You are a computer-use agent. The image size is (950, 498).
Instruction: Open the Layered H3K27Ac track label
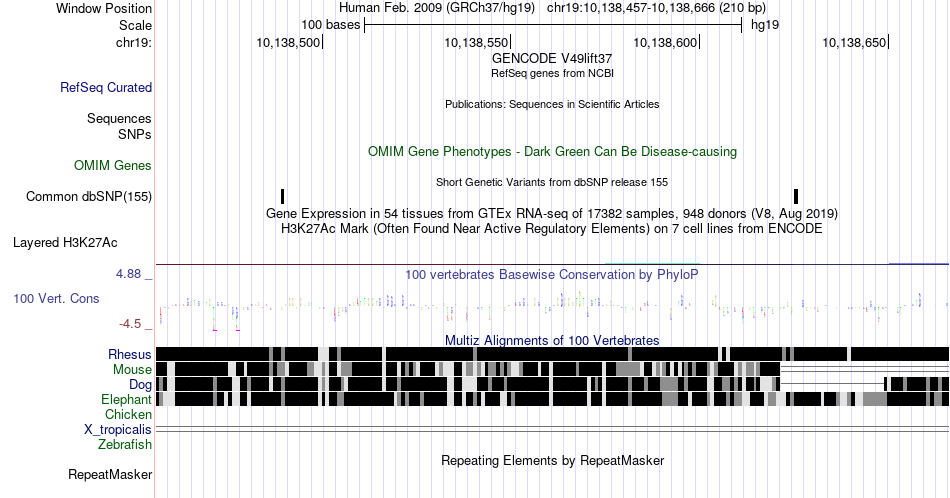pyautogui.click(x=65, y=242)
